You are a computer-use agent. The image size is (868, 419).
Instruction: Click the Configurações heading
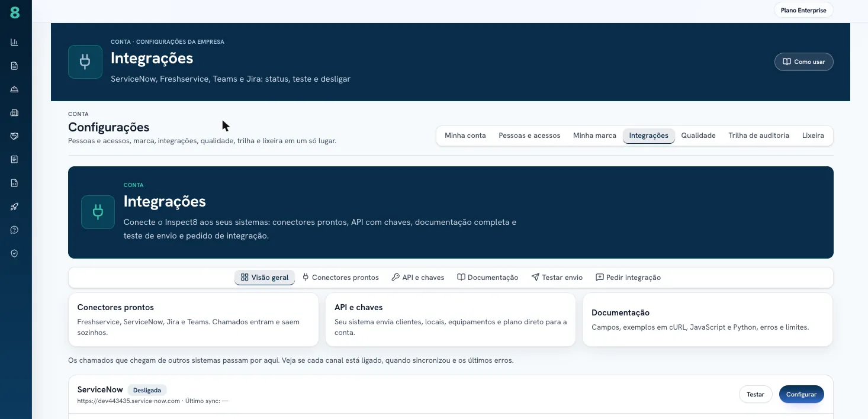click(109, 127)
